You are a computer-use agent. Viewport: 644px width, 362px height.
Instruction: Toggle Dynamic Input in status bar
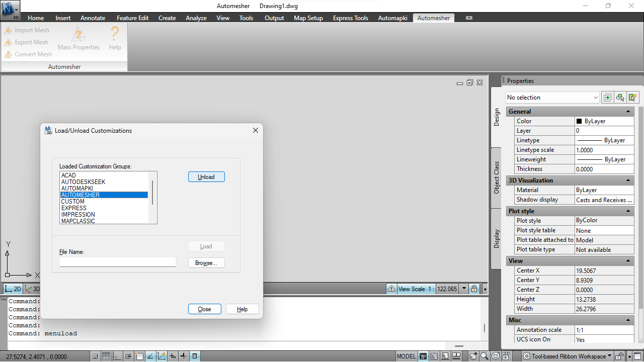[x=173, y=356]
